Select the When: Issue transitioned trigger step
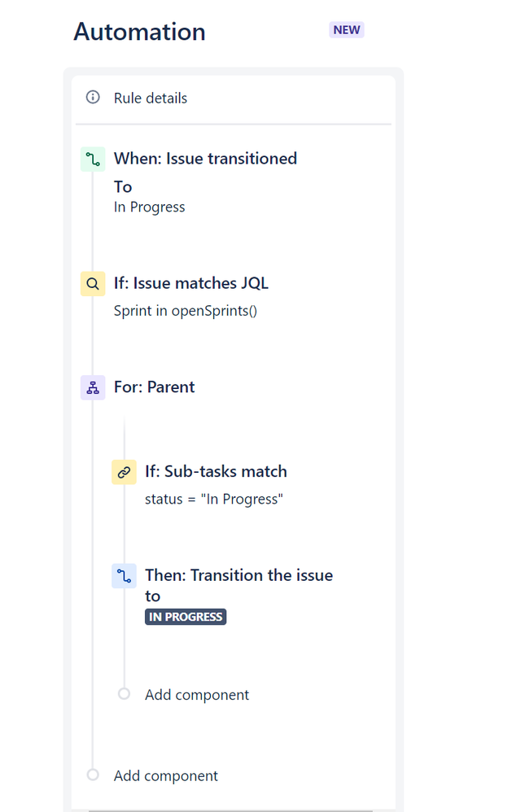This screenshot has height=812, width=512. tap(205, 159)
